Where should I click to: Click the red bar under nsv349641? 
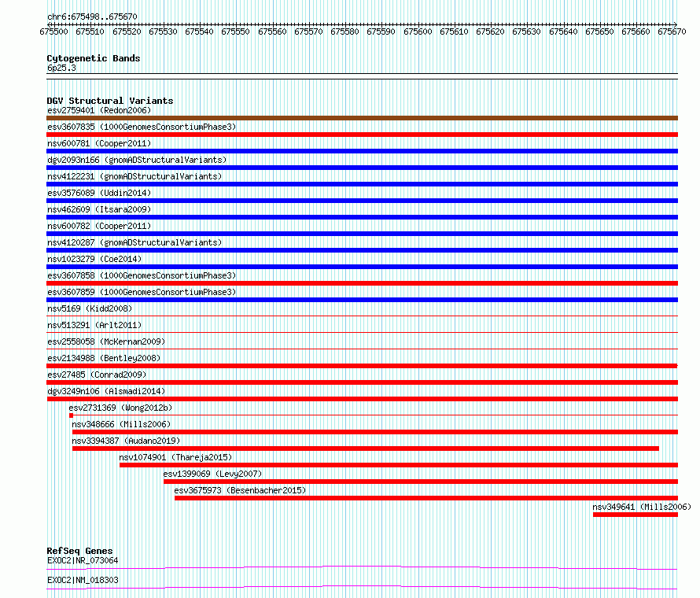[636, 515]
